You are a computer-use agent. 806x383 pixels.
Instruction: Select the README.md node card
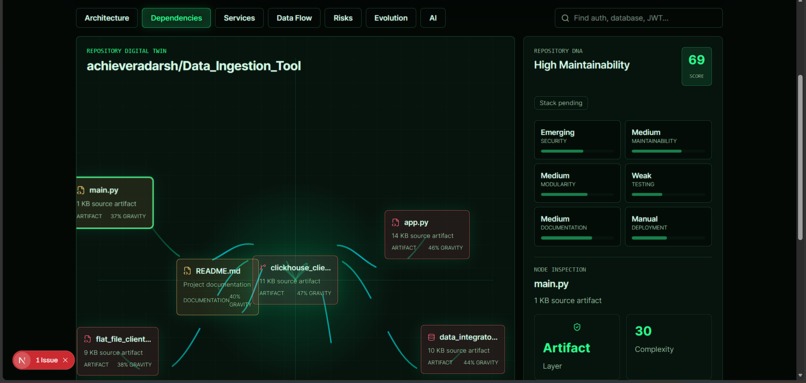pos(217,287)
